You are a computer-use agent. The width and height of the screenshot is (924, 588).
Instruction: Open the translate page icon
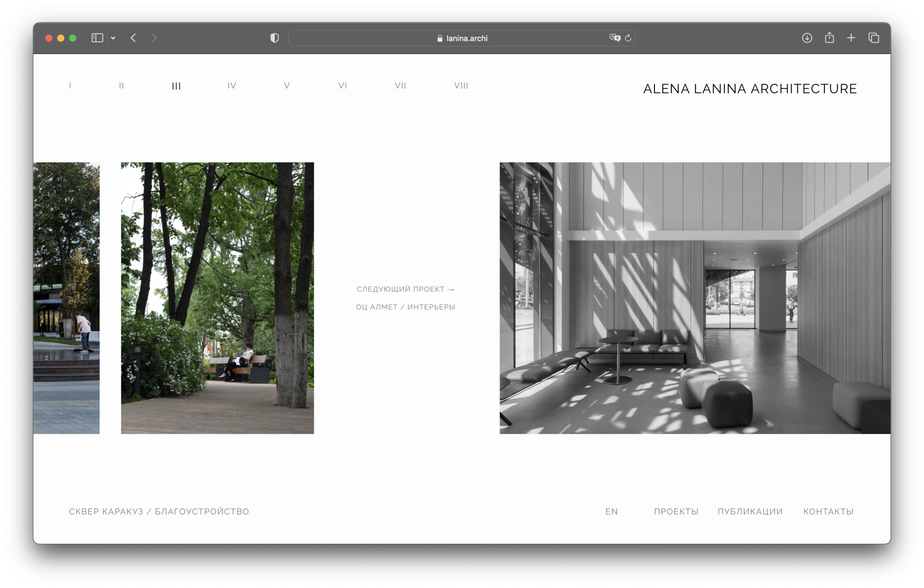coord(615,38)
